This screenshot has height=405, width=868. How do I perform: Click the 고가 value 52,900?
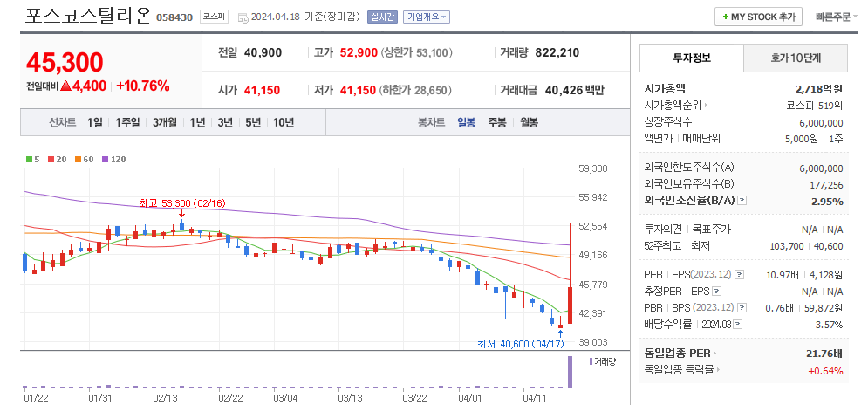[359, 53]
